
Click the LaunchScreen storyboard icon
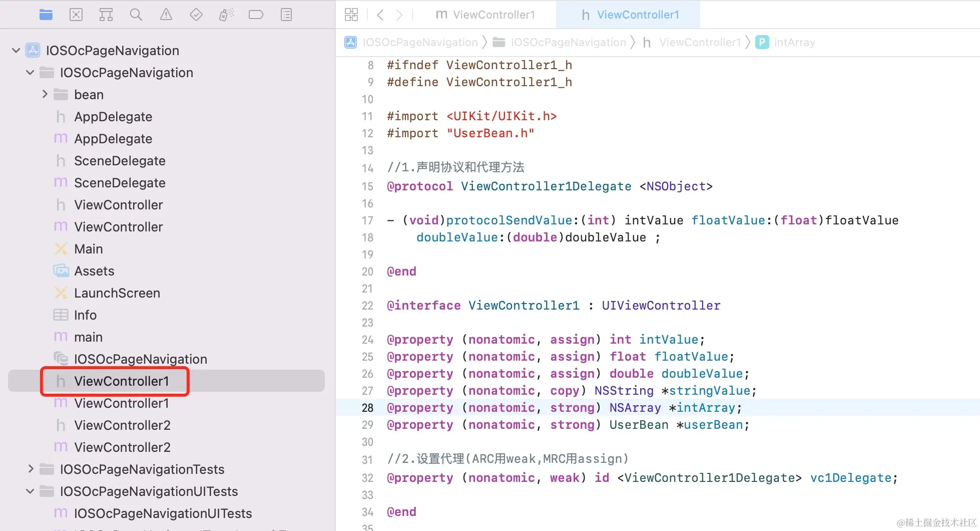[61, 293]
